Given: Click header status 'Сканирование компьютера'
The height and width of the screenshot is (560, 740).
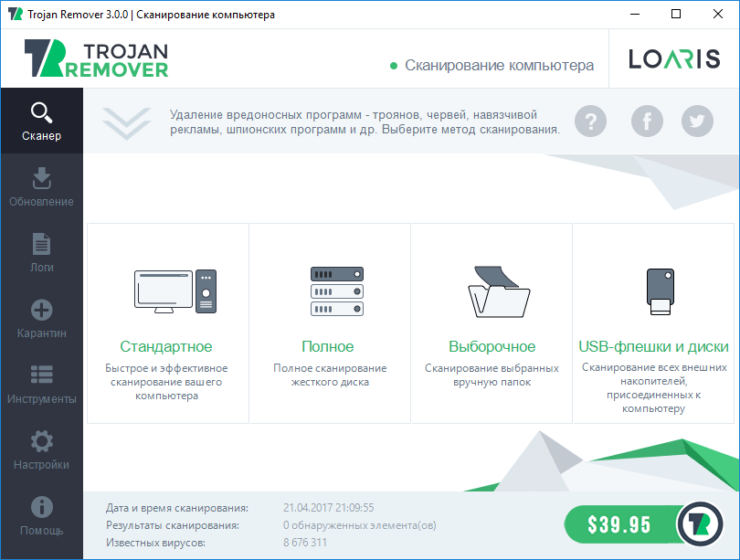Looking at the screenshot, I should pos(500,65).
